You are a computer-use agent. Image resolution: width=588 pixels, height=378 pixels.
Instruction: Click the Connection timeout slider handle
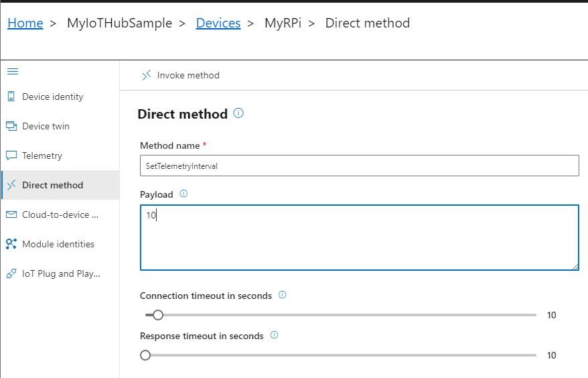158,315
